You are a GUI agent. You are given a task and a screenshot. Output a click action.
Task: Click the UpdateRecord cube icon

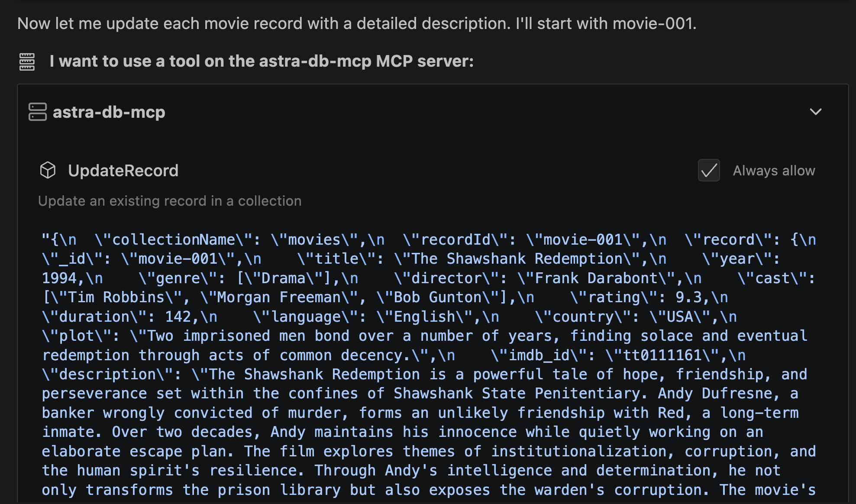(x=48, y=170)
